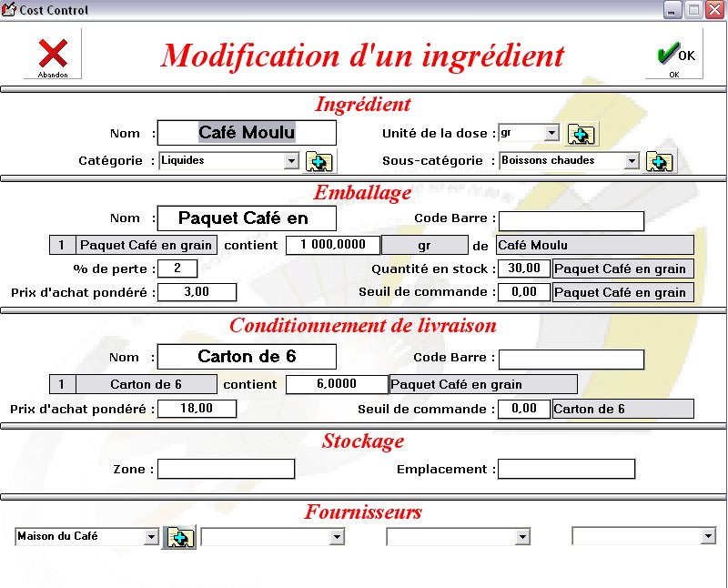This screenshot has height=588, width=728.
Task: Click add icon next to Unité de la dose
Action: coord(581,134)
